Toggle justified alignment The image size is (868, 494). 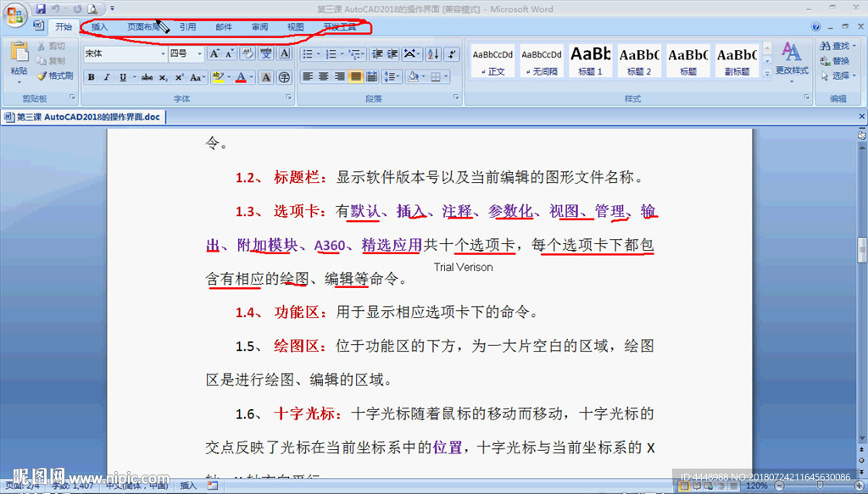point(356,77)
